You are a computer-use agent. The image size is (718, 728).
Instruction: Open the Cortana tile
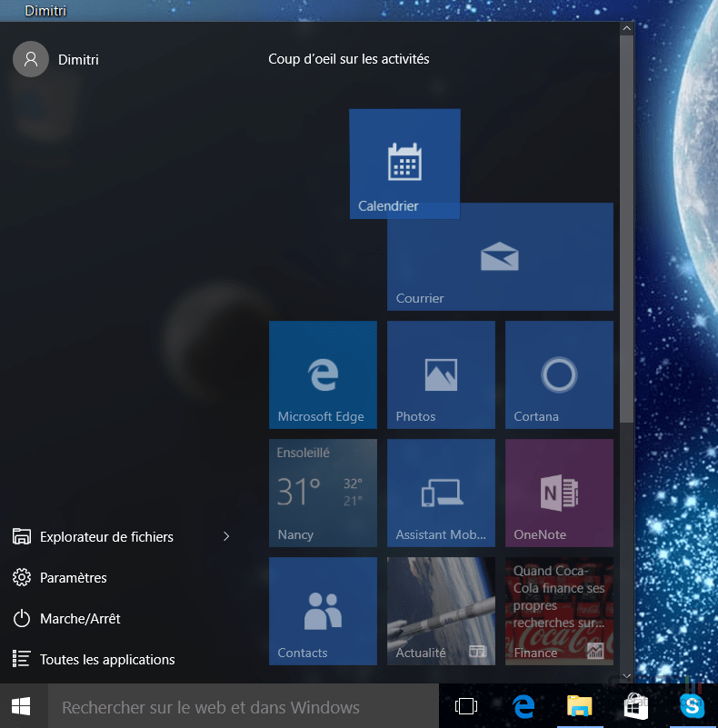(x=559, y=374)
